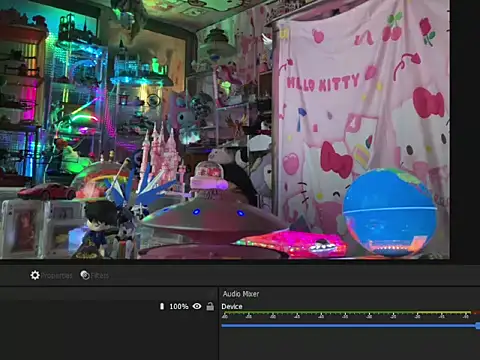This screenshot has height=360, width=480.
Task: Click the Device audio source name
Action: (x=232, y=306)
